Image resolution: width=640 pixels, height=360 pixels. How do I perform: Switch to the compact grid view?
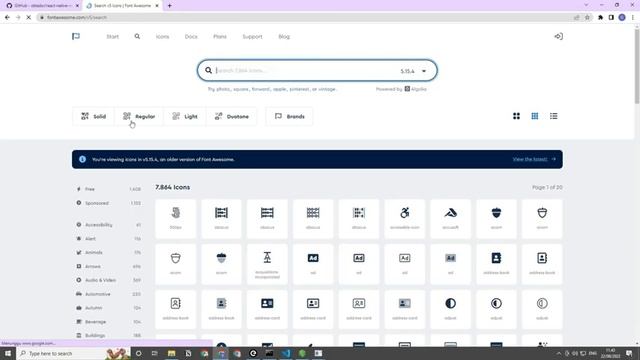(535, 116)
